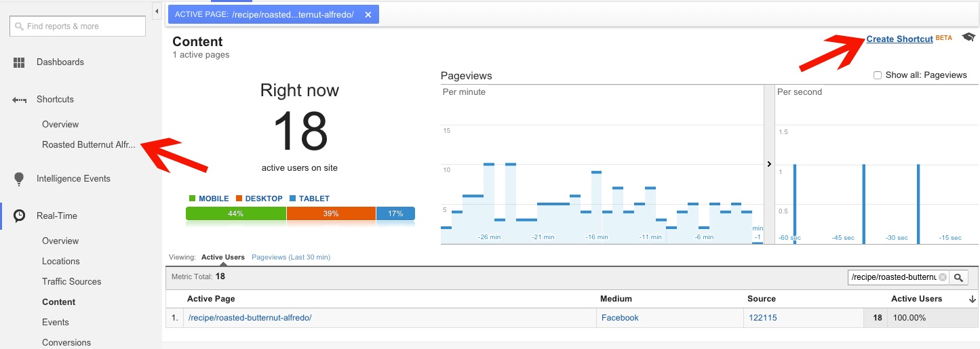
Task: Click the Intelligence Events lightbulb icon
Action: pos(19,179)
